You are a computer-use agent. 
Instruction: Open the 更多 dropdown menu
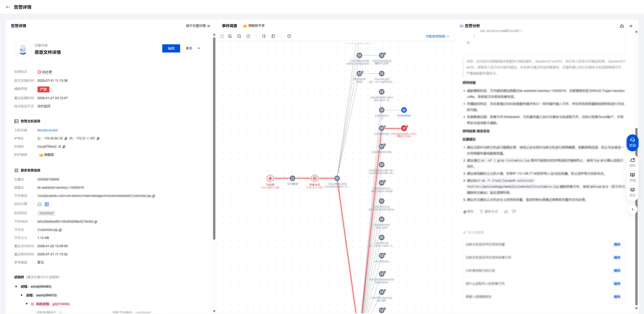point(193,48)
